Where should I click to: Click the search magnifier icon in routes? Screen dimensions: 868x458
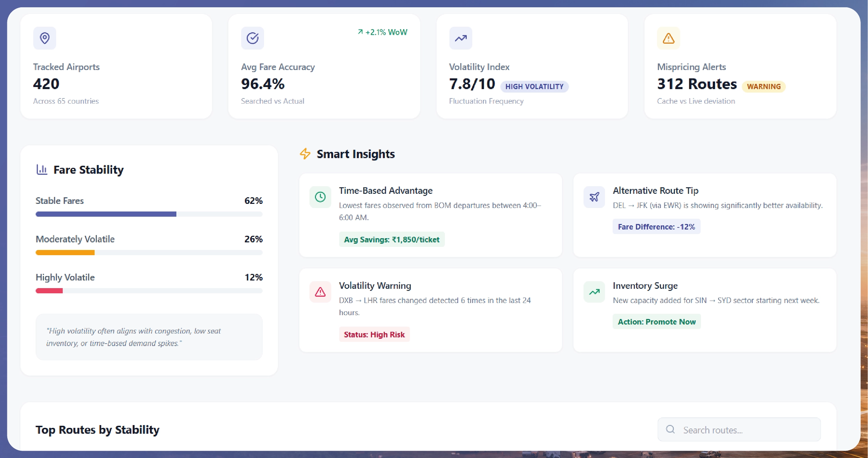[670, 430]
